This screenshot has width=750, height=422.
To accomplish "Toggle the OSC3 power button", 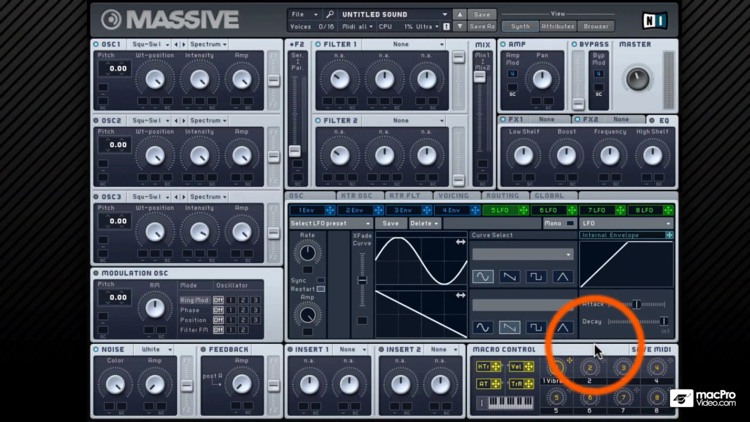I will pos(96,197).
